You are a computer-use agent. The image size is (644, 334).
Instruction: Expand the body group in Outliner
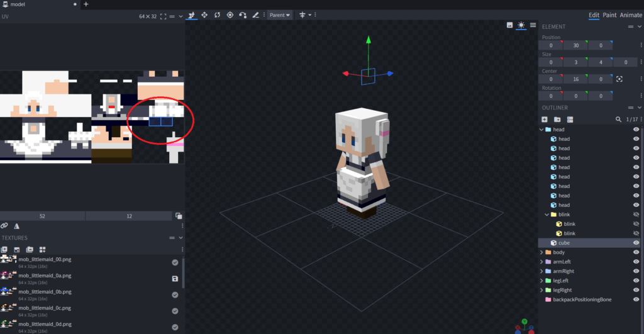coord(542,252)
